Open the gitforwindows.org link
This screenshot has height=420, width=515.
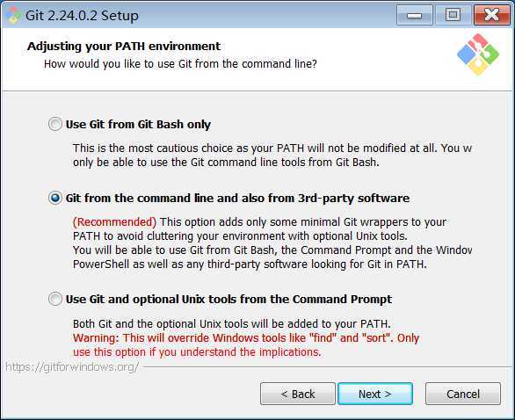[x=72, y=367]
